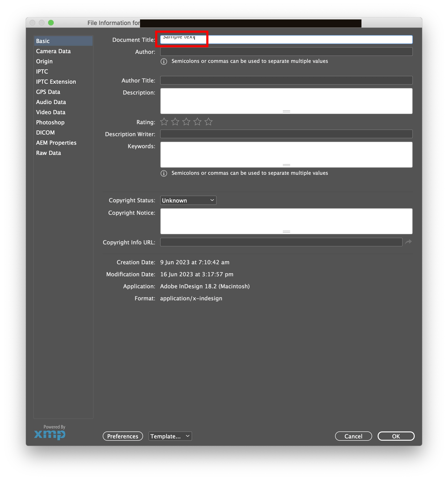Set rating to five stars
Viewport: 448px width, 480px height.
208,122
